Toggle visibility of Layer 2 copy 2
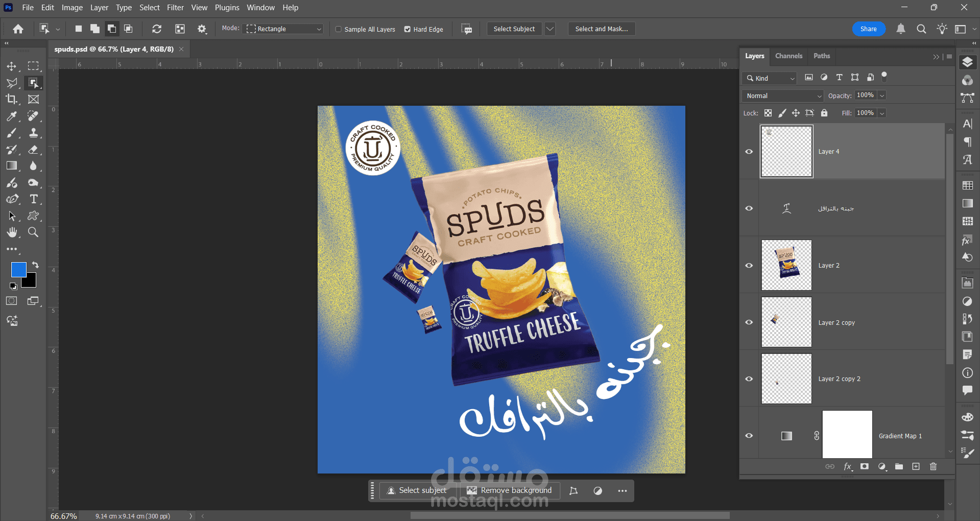This screenshot has width=980, height=521. pyautogui.click(x=749, y=379)
